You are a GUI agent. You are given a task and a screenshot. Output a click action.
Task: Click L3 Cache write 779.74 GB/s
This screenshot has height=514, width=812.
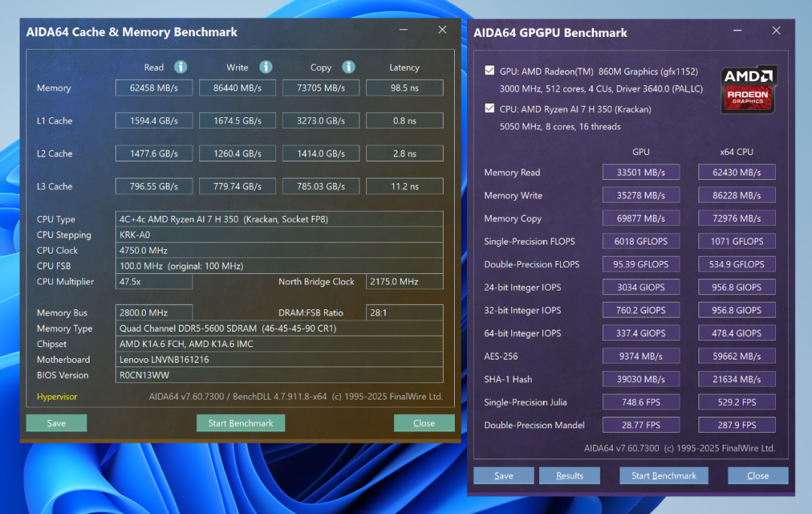coord(237,186)
